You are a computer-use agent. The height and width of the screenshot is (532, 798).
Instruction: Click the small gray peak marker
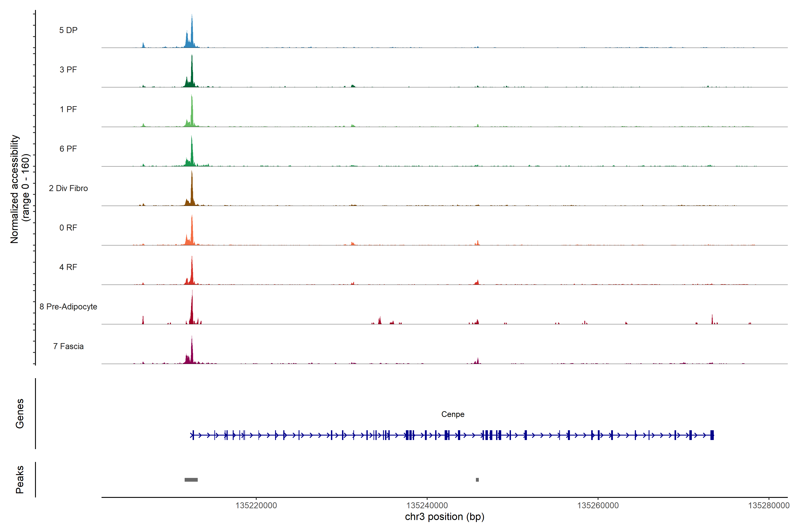pyautogui.click(x=477, y=480)
